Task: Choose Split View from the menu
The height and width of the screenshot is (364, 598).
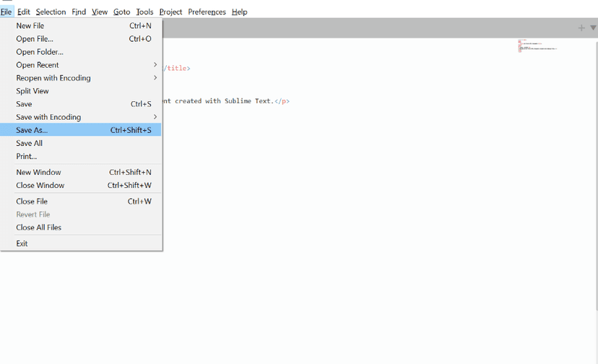Action: click(x=81, y=91)
